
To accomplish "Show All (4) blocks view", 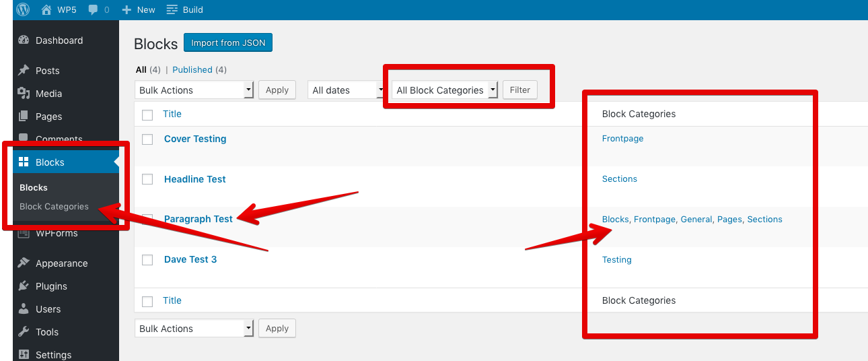I will pyautogui.click(x=148, y=70).
